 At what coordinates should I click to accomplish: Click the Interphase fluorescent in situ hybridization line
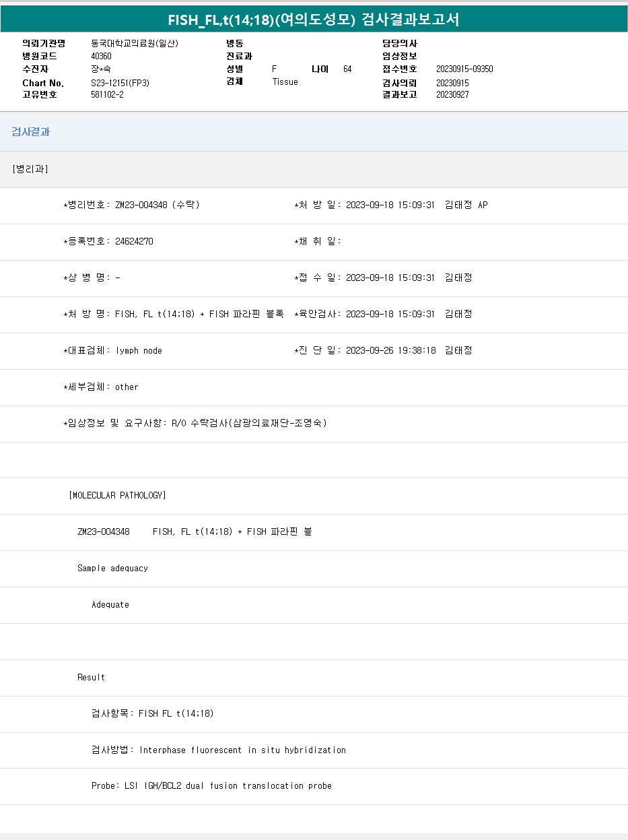point(219,750)
